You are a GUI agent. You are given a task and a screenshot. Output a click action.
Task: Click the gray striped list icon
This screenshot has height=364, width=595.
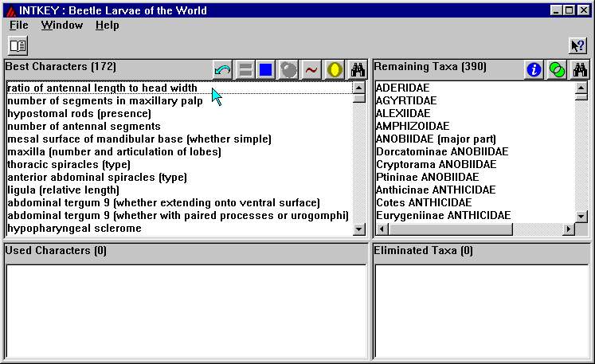245,70
